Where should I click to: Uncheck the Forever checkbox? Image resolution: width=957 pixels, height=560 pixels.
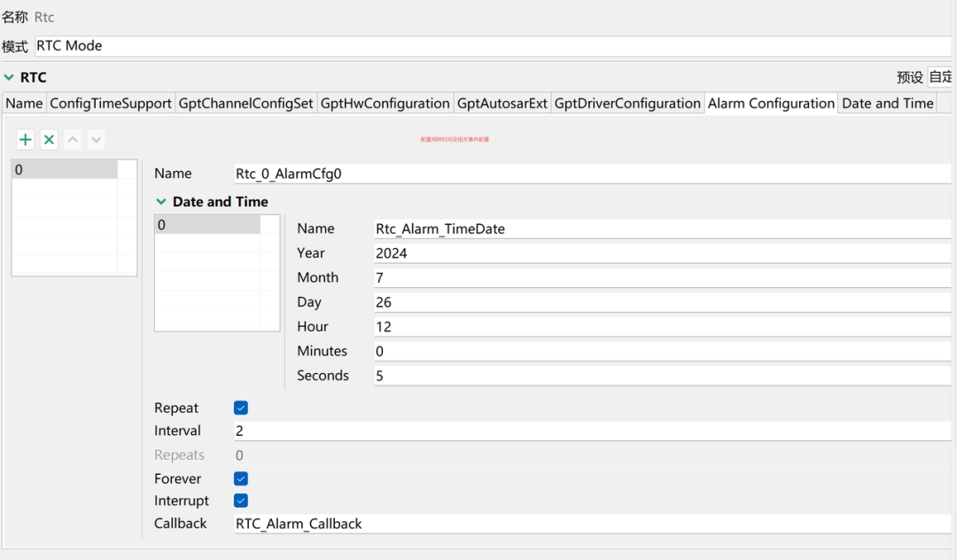click(x=241, y=478)
